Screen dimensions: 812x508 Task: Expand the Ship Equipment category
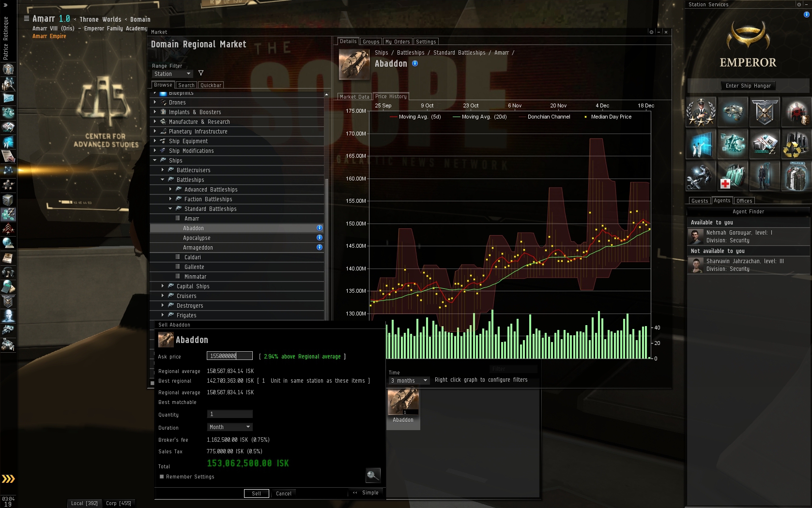155,141
